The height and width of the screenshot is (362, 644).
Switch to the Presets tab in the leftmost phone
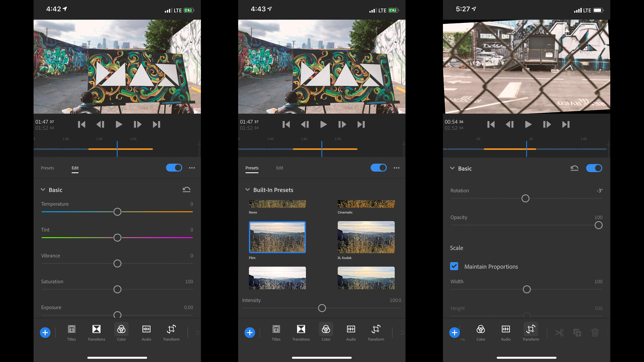(47, 168)
